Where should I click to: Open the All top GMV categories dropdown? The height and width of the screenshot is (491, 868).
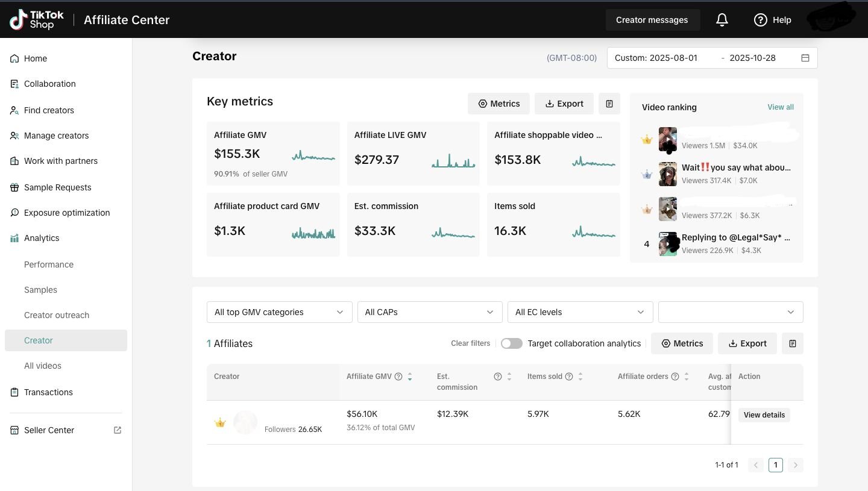coord(279,312)
